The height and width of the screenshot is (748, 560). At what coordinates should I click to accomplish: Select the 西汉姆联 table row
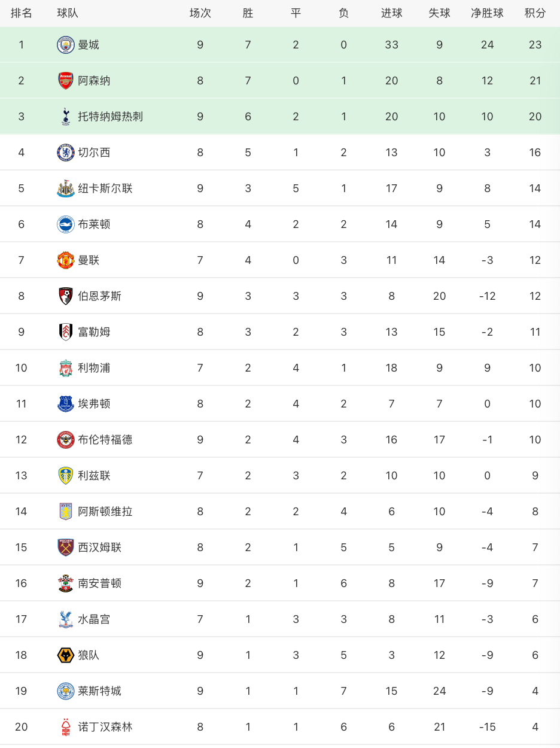[x=280, y=548]
